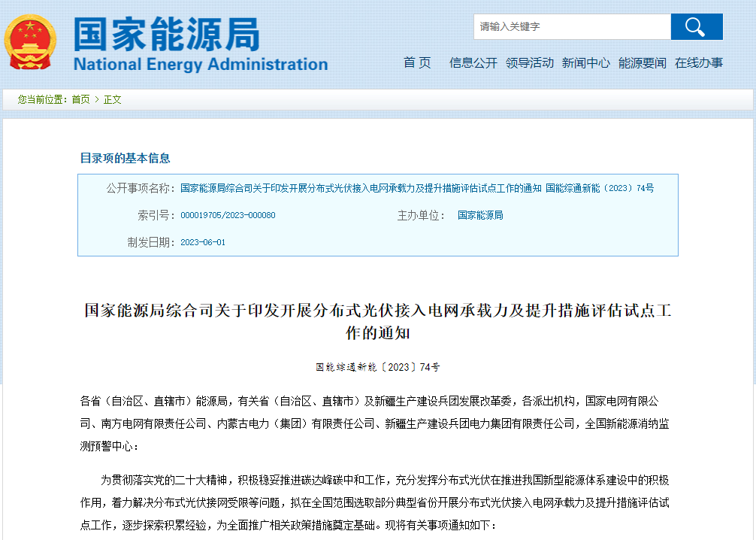Image resolution: width=756 pixels, height=540 pixels.
Task: Click the document number 国能综通新能〔2023〕74号 under headline
Action: point(377,367)
